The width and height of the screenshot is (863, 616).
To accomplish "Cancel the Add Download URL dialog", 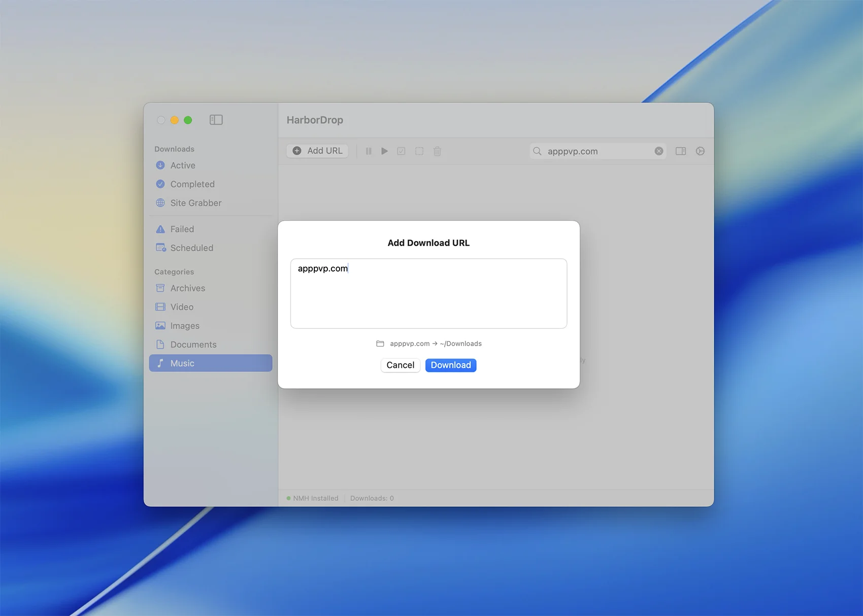I will pyautogui.click(x=400, y=365).
